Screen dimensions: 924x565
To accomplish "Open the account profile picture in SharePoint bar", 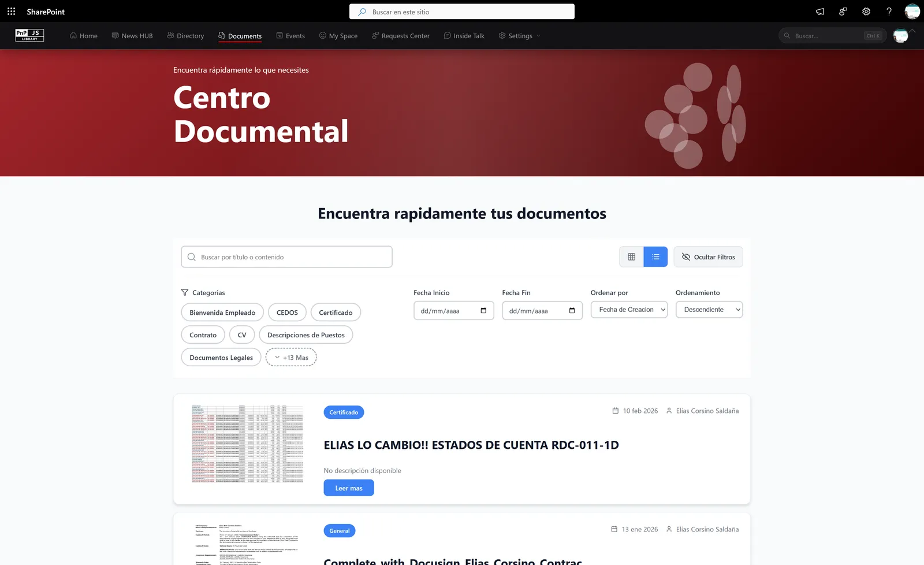I will [x=912, y=12].
